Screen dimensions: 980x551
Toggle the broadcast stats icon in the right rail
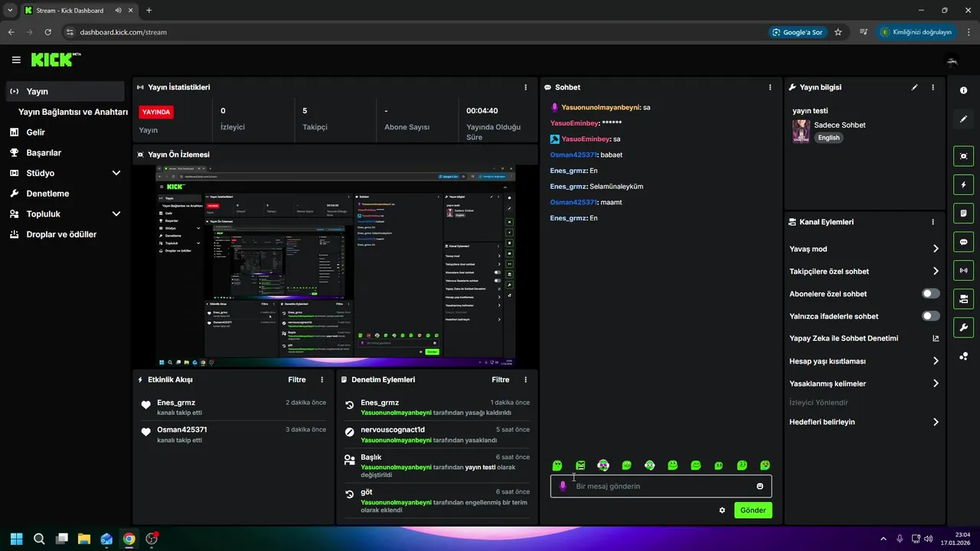click(x=963, y=270)
